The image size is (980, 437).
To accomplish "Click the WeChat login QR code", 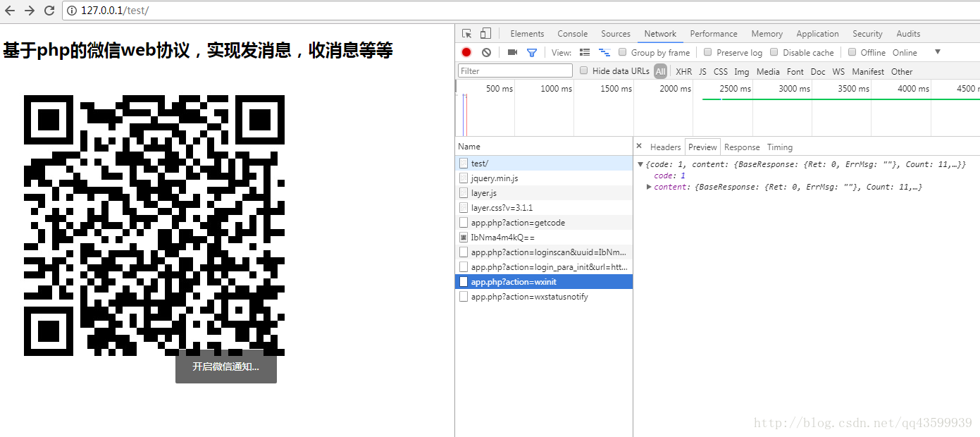I will point(154,226).
